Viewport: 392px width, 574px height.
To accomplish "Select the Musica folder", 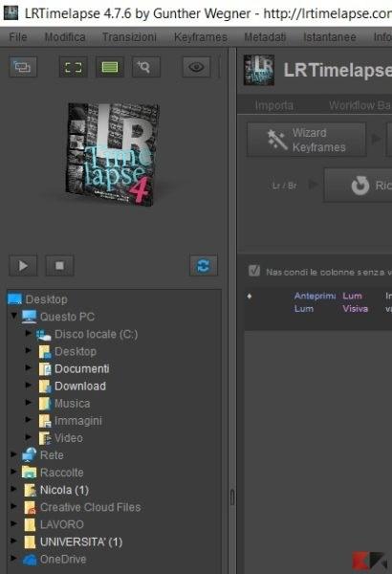I will [72, 404].
